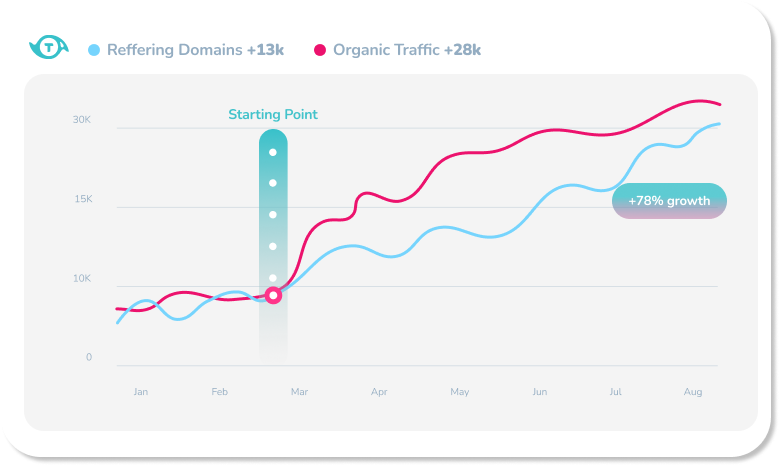Select the May month label

(459, 391)
